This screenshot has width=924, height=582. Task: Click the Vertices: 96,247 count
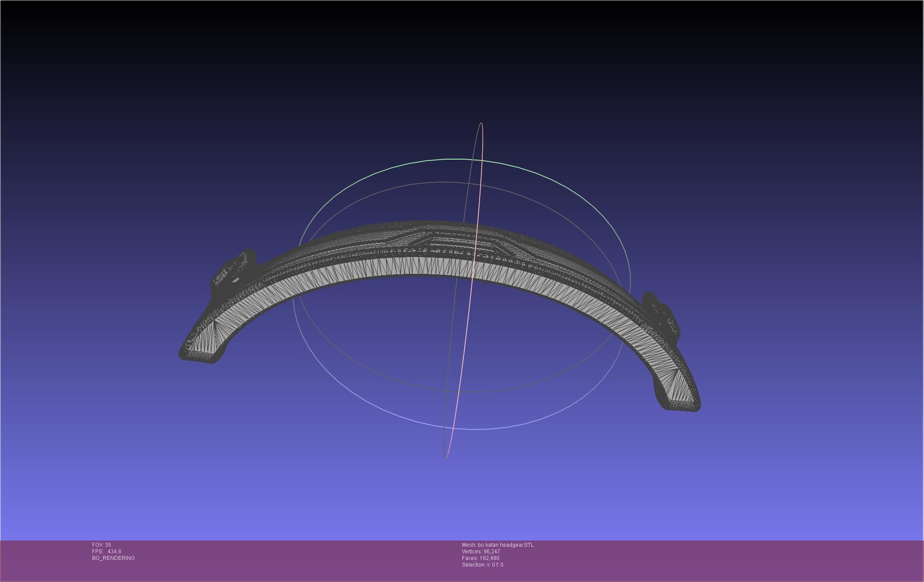click(x=481, y=552)
